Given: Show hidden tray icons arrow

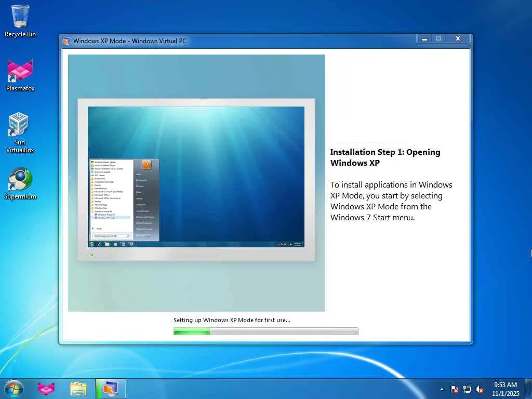Looking at the screenshot, I should coord(442,389).
